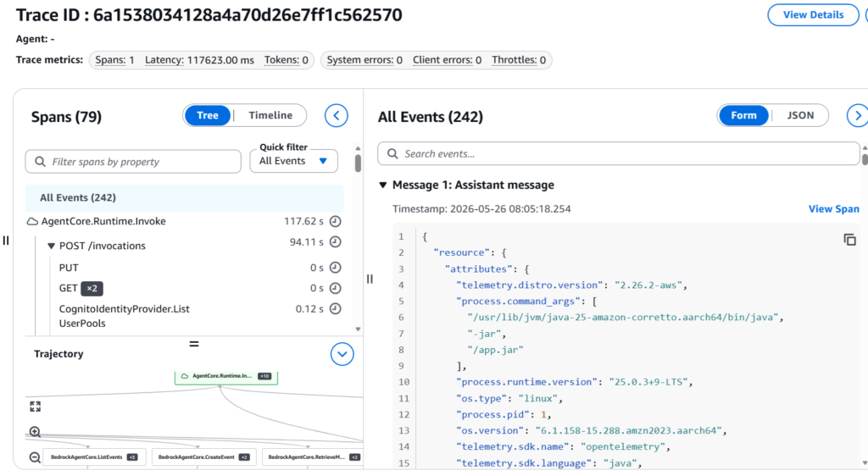The height and width of the screenshot is (476, 868).
Task: Click the spans list scrollbar thumb
Action: point(359,163)
